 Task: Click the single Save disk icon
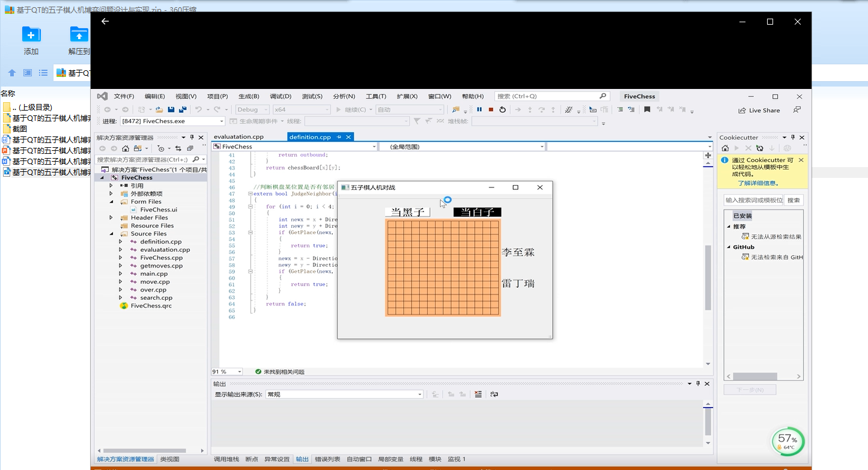point(171,109)
